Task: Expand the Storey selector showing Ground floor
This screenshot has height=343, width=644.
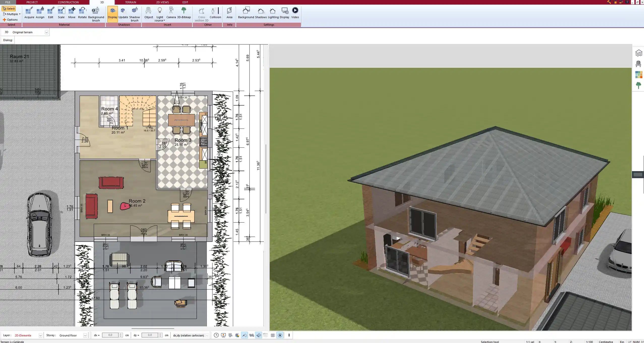Action: coord(85,335)
